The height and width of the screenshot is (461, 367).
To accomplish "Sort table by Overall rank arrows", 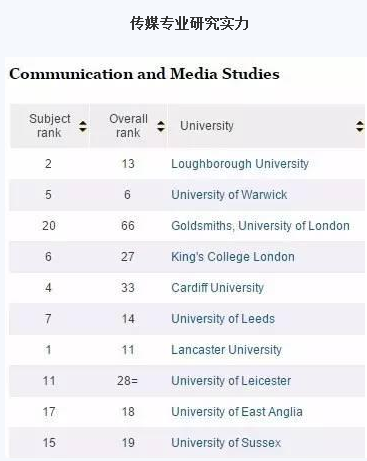I will tap(161, 126).
